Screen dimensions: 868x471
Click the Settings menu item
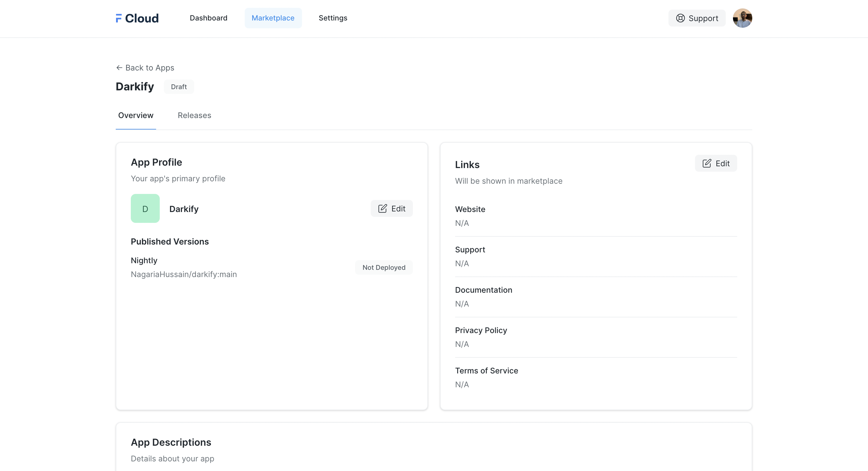[x=332, y=18]
